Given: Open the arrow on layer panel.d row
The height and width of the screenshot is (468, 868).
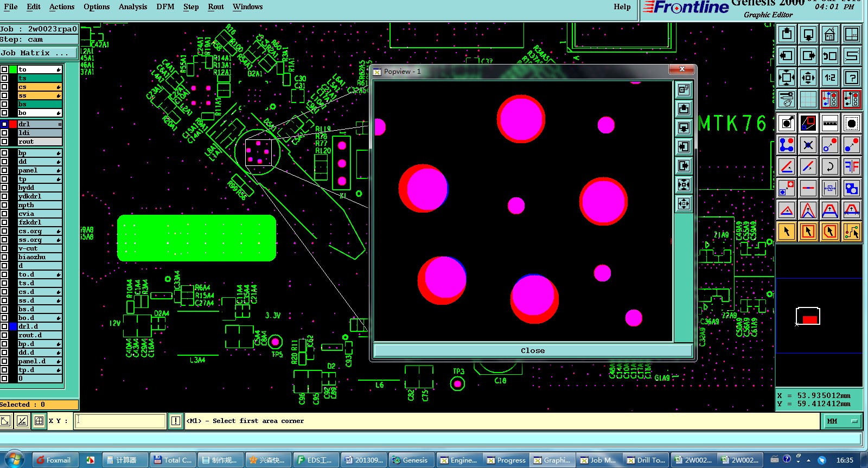Looking at the screenshot, I should click(59, 361).
